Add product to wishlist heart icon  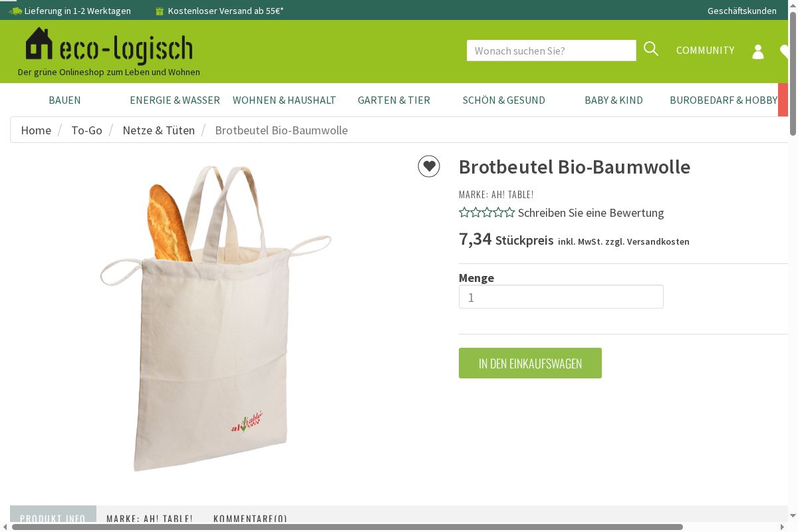click(429, 166)
